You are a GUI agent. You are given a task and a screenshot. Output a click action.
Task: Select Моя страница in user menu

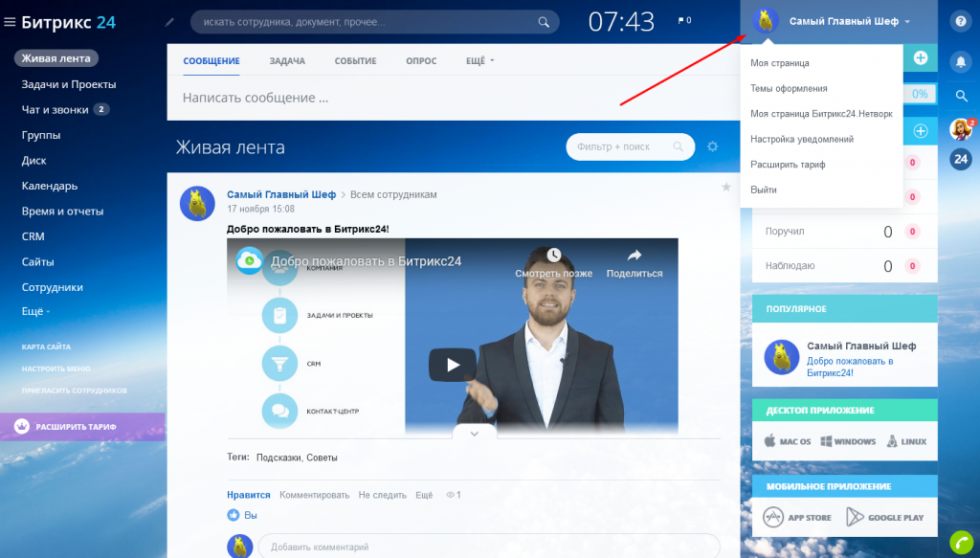[779, 63]
